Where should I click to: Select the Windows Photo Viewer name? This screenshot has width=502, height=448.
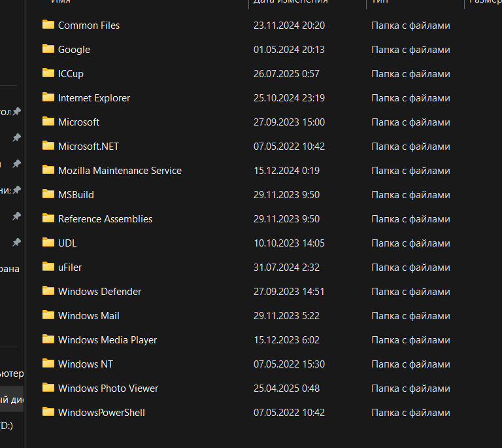(x=109, y=388)
